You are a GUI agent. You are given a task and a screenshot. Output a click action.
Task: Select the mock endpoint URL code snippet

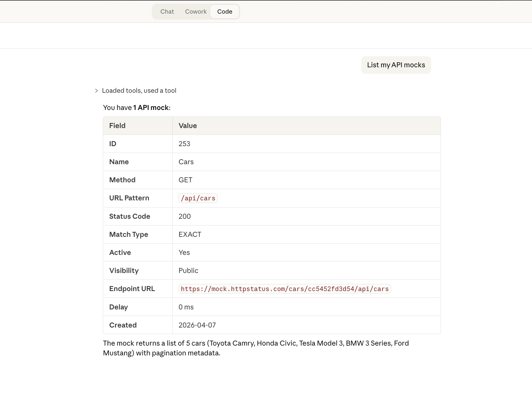click(284, 288)
